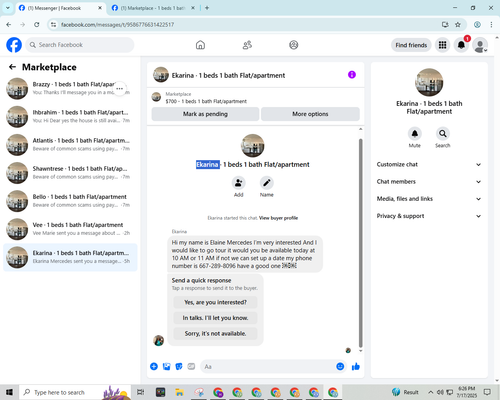Click Search Facebook field
Image resolution: width=500 pixels, height=400 pixels.
coord(80,45)
